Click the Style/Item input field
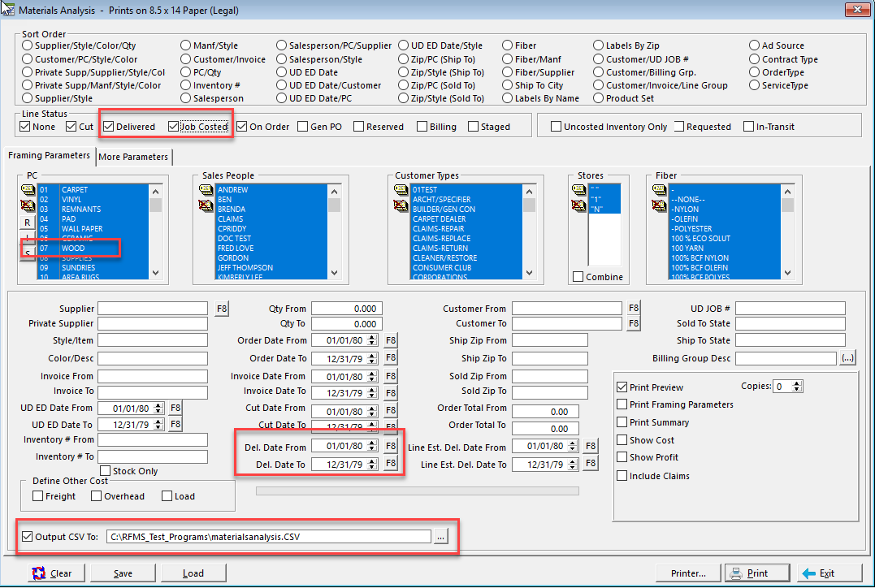The image size is (875, 588). [x=153, y=340]
